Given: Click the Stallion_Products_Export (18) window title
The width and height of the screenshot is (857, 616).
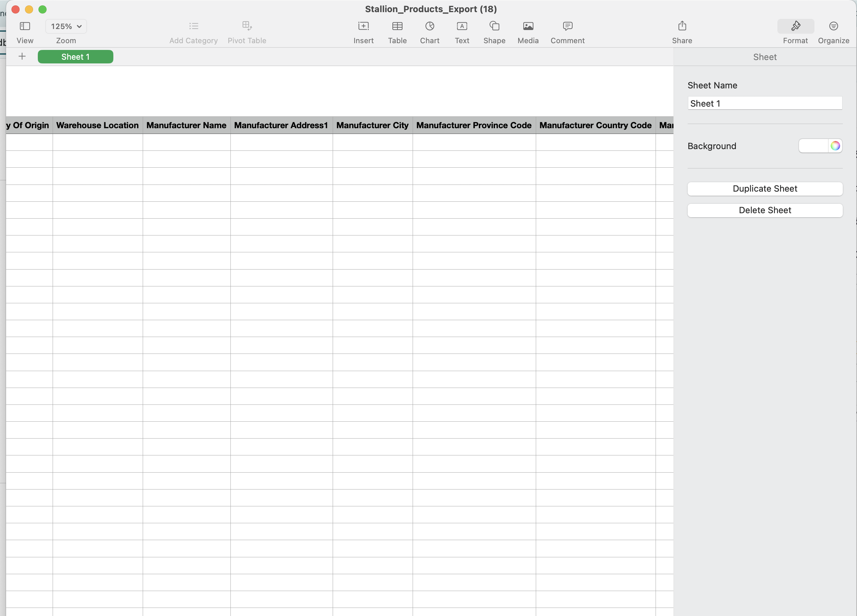Looking at the screenshot, I should click(x=431, y=9).
